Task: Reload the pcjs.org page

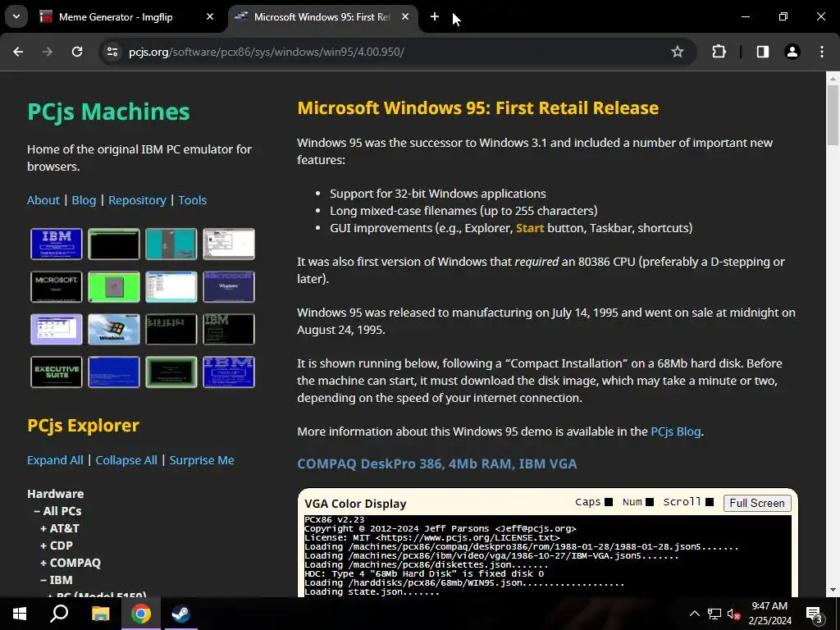Action: coord(77,52)
